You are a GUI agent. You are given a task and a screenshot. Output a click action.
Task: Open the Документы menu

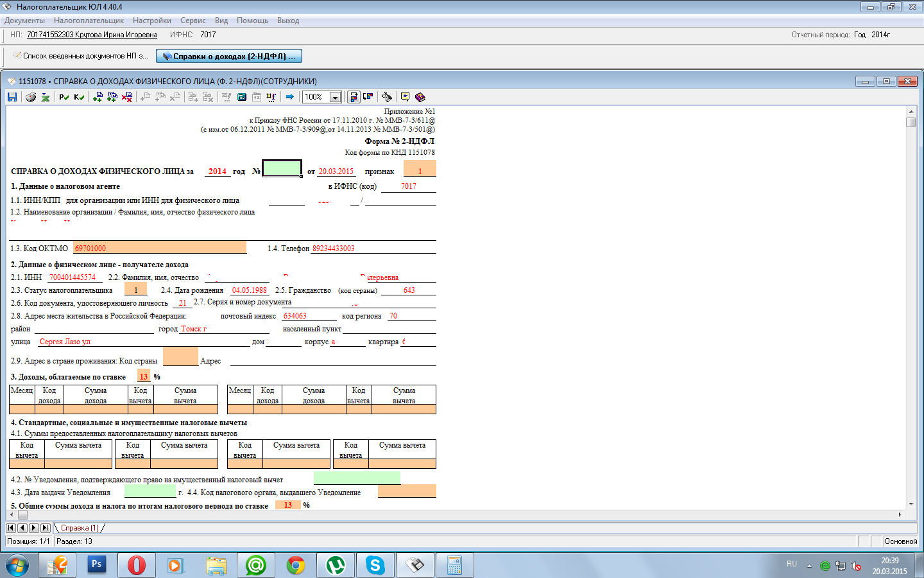click(x=24, y=21)
